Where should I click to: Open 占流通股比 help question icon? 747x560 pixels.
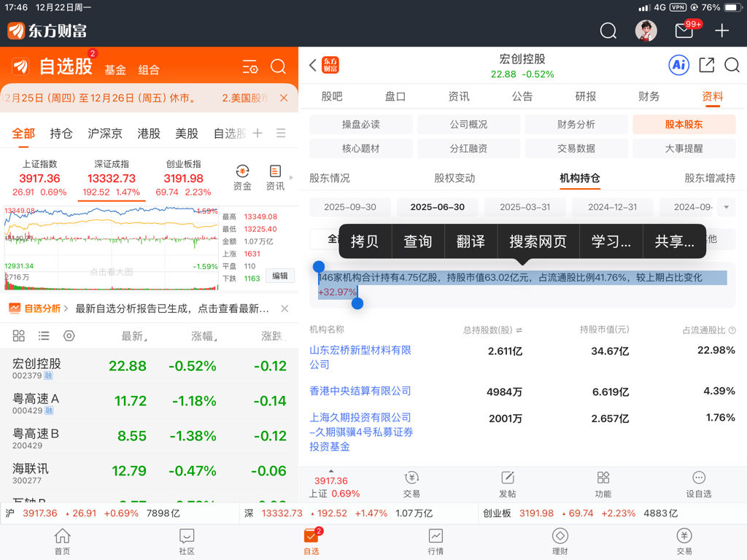[732, 330]
